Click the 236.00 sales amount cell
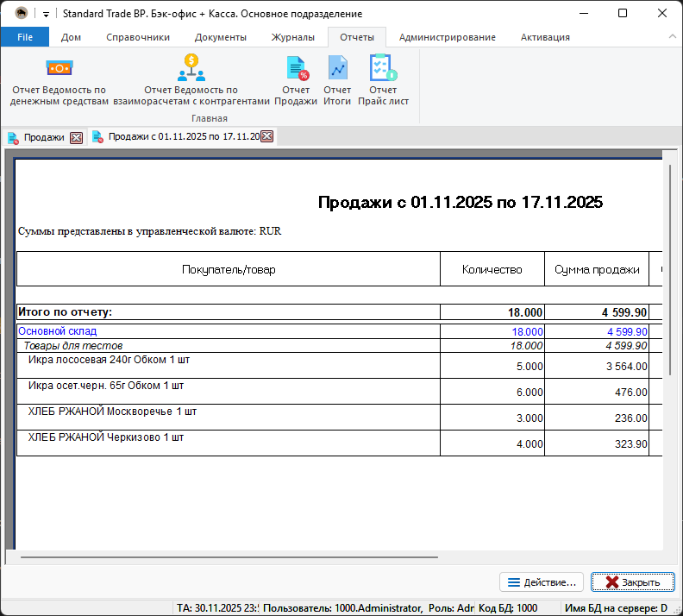The height and width of the screenshot is (616, 683). [597, 418]
